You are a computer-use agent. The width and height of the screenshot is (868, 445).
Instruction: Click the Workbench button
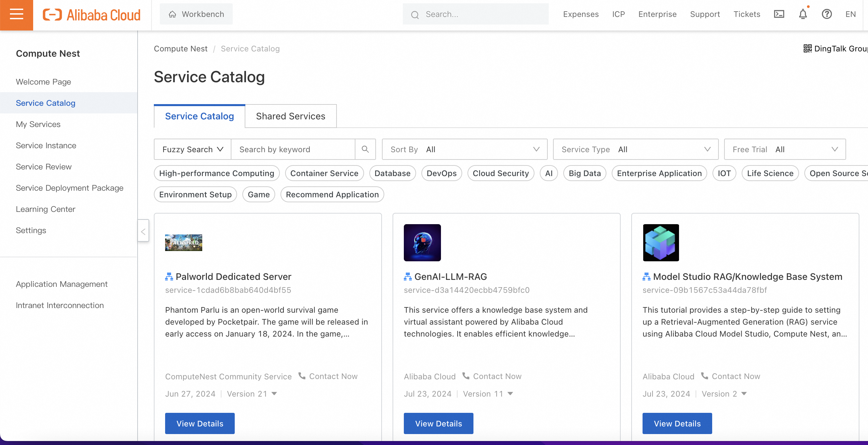(196, 14)
